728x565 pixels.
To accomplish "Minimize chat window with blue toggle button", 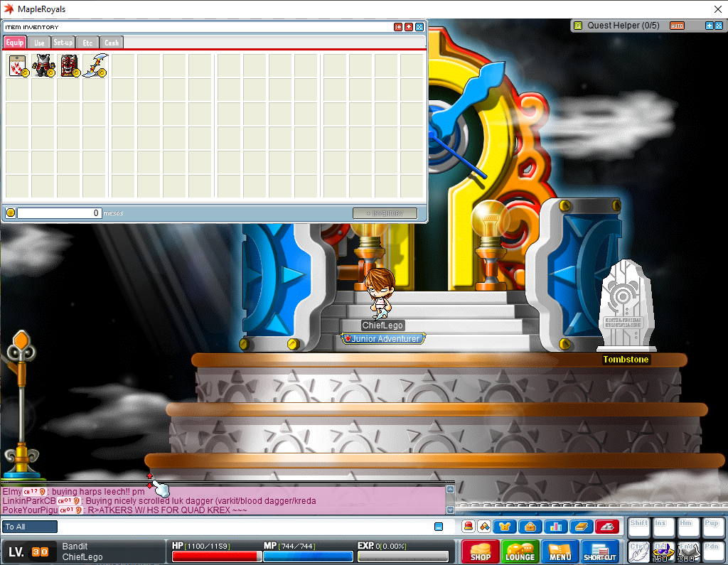I will click(x=439, y=527).
